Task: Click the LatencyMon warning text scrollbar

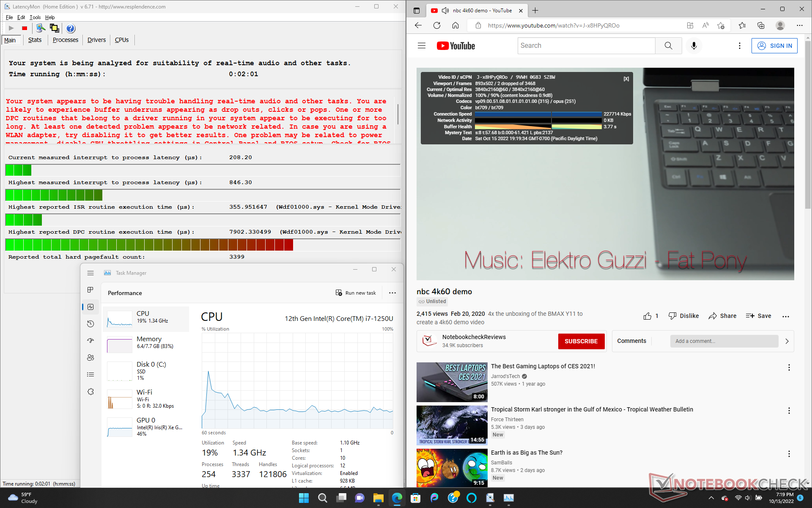Action: pyautogui.click(x=398, y=114)
